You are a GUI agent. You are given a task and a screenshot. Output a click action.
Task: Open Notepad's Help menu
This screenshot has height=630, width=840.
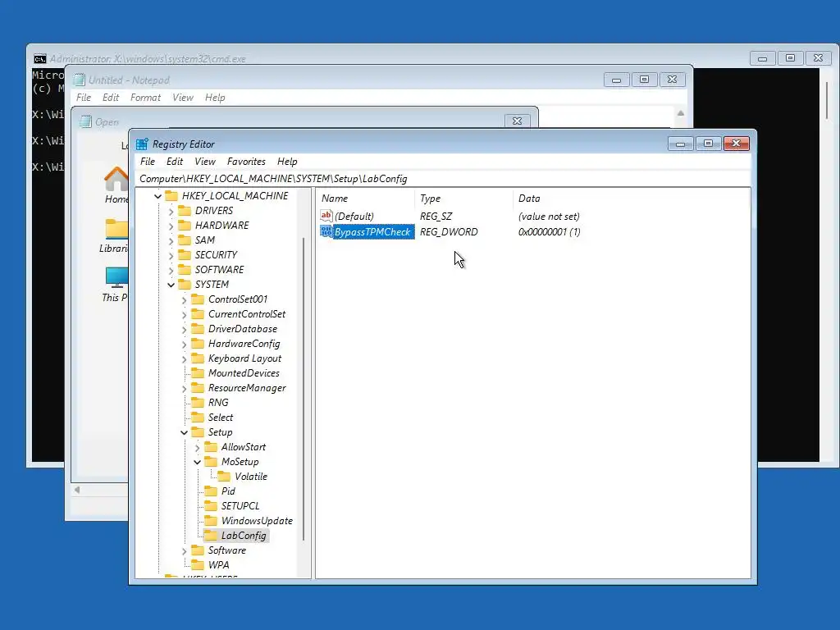click(215, 98)
